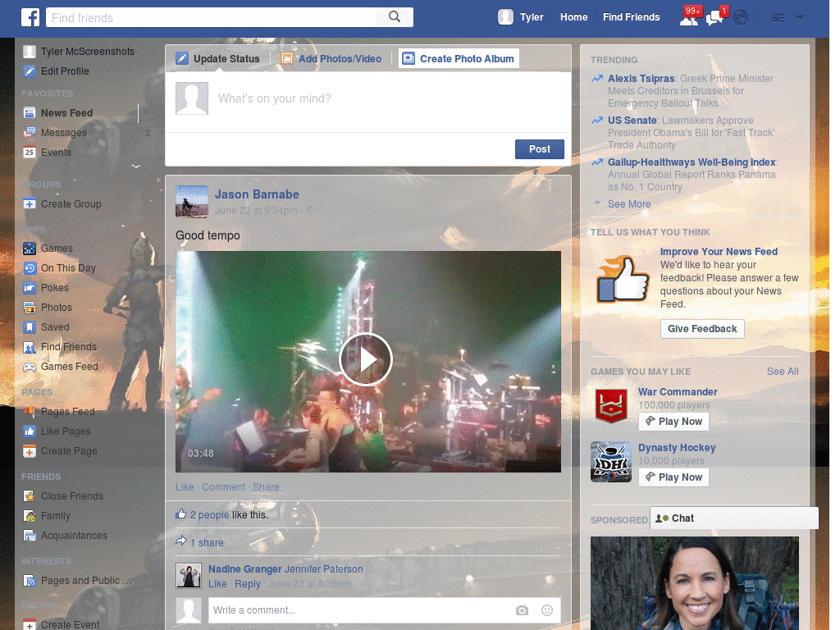Click Play Now for War Commander
Image resolution: width=840 pixels, height=630 pixels.
click(x=674, y=421)
